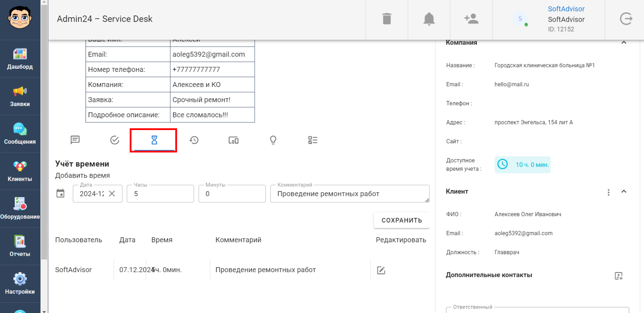
Task: Open the calendar date picker icon
Action: tap(60, 193)
